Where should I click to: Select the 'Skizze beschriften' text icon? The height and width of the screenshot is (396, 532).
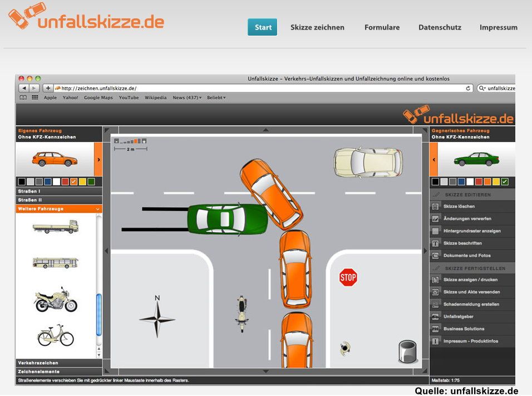click(436, 243)
